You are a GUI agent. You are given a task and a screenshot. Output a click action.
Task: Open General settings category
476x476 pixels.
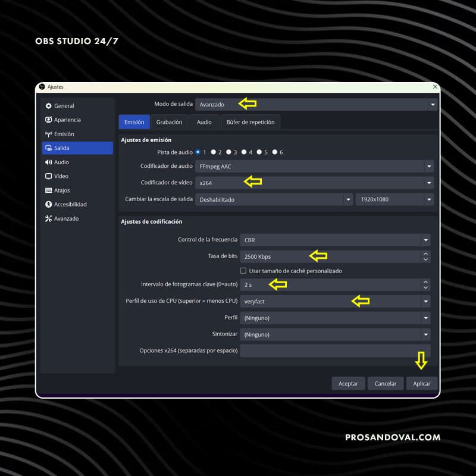[77, 106]
